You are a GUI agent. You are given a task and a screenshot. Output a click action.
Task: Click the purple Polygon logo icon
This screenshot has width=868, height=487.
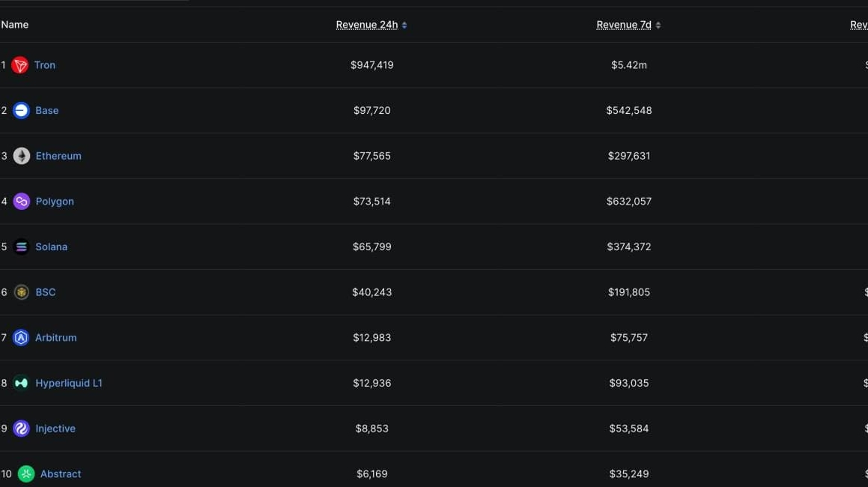click(22, 202)
